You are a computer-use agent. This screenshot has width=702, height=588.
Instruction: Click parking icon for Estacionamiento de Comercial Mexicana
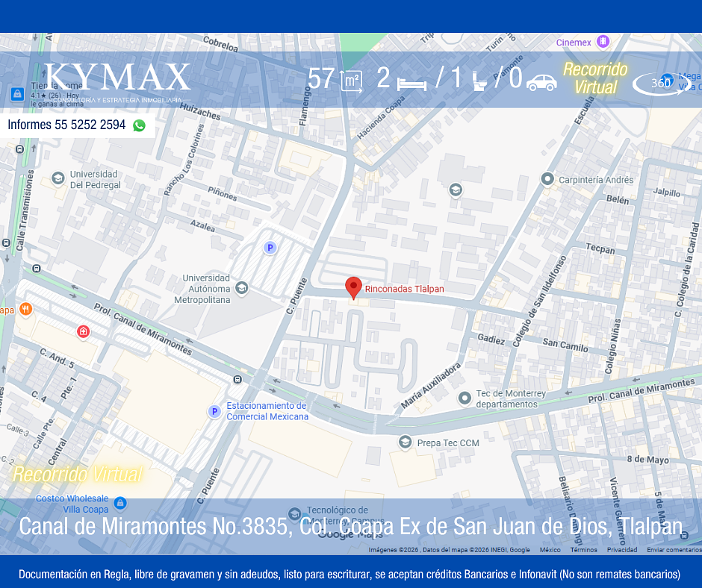214,411
